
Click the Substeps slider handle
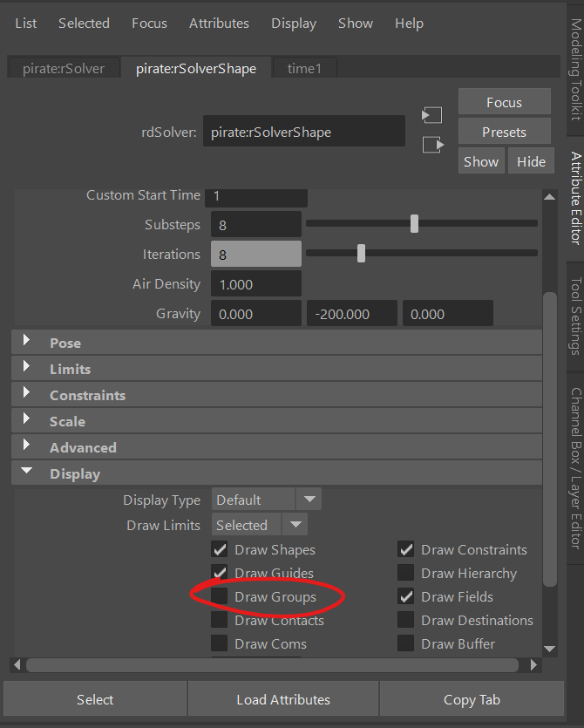point(414,224)
